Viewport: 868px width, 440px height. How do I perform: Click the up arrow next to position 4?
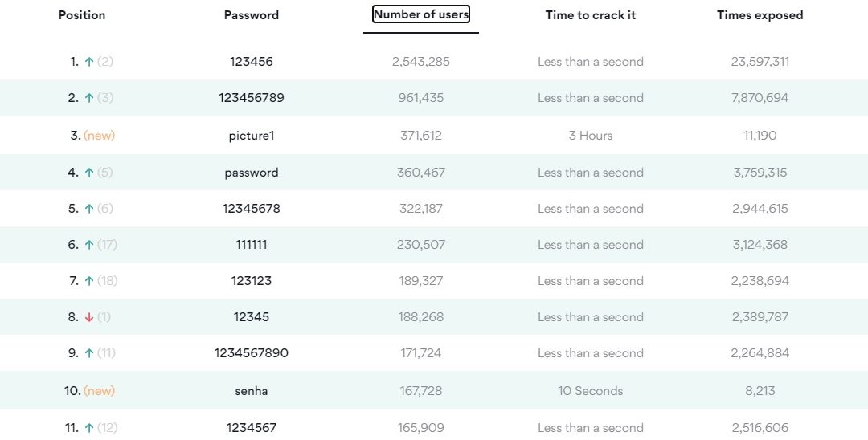click(x=89, y=173)
